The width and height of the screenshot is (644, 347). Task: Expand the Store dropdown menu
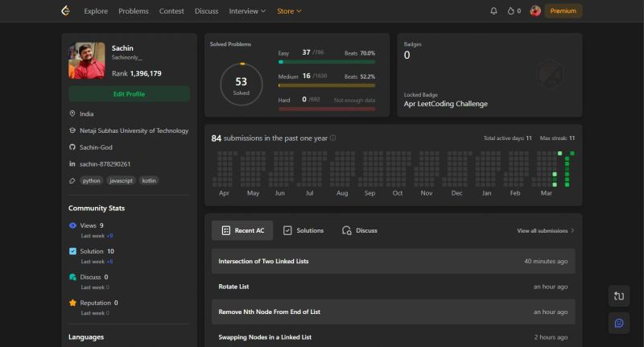[x=289, y=11]
